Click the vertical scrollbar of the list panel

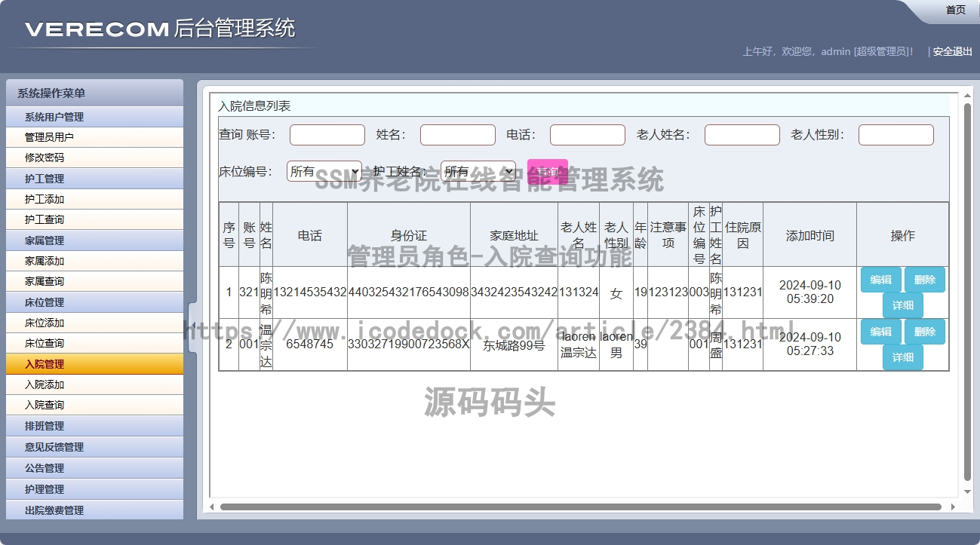(967, 292)
